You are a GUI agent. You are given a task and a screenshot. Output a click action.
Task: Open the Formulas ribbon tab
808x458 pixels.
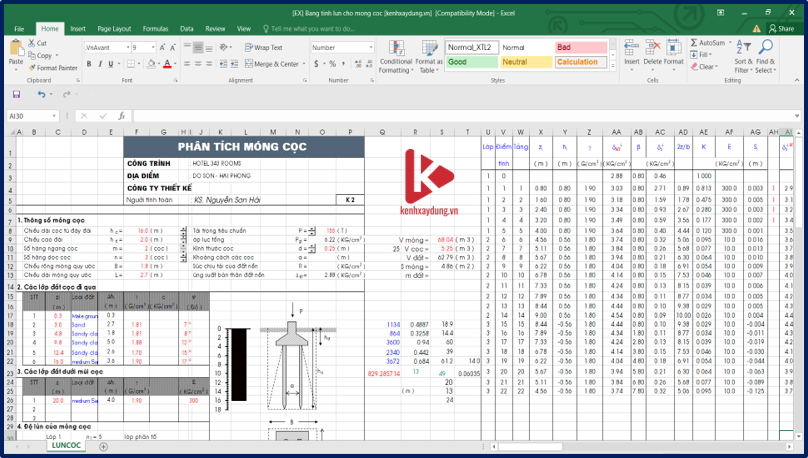point(155,29)
